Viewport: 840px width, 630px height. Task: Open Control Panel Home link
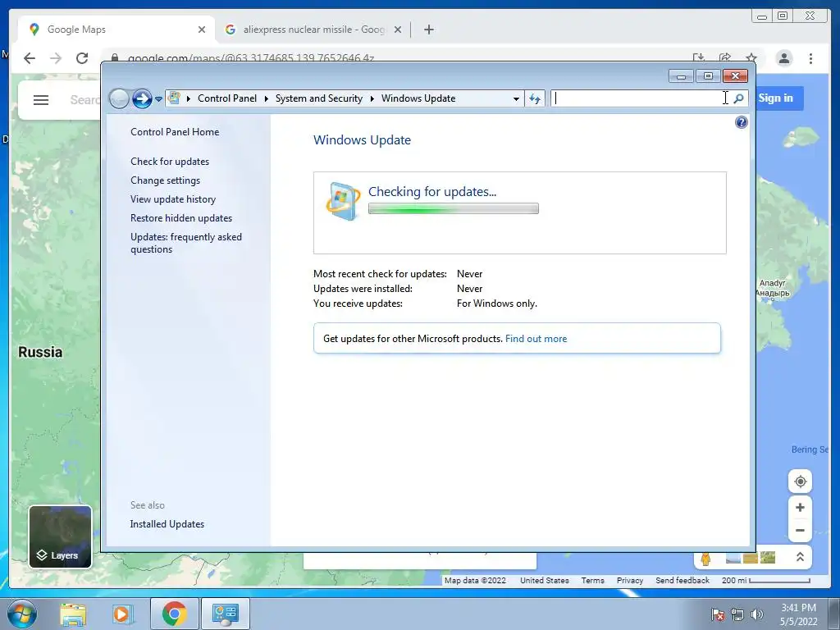(175, 132)
